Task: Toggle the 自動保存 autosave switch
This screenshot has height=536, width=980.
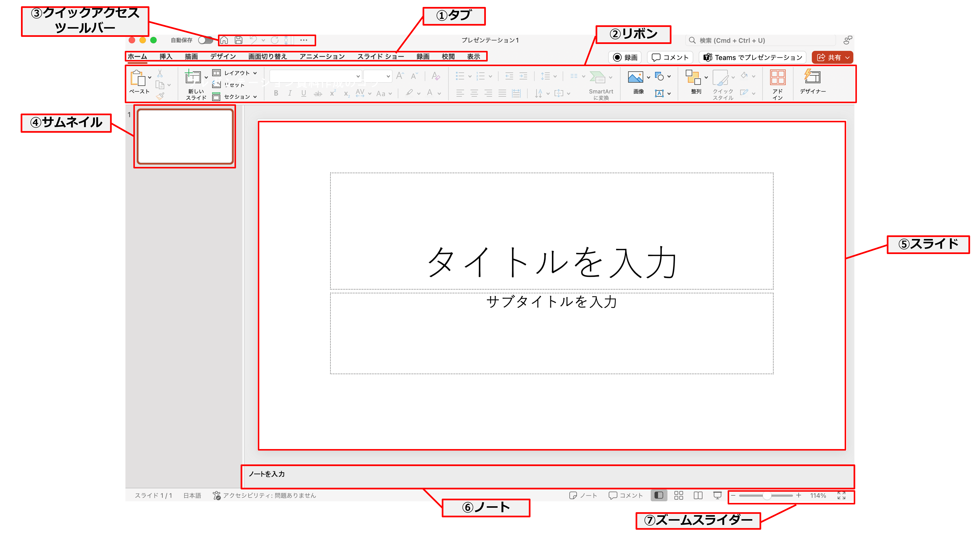Action: pos(205,40)
